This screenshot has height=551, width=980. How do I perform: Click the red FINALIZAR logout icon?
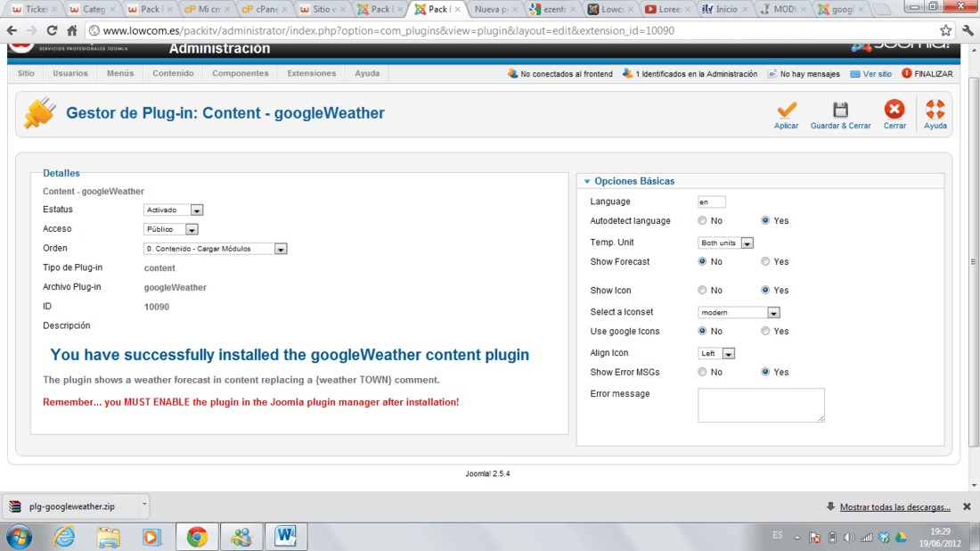click(x=906, y=73)
